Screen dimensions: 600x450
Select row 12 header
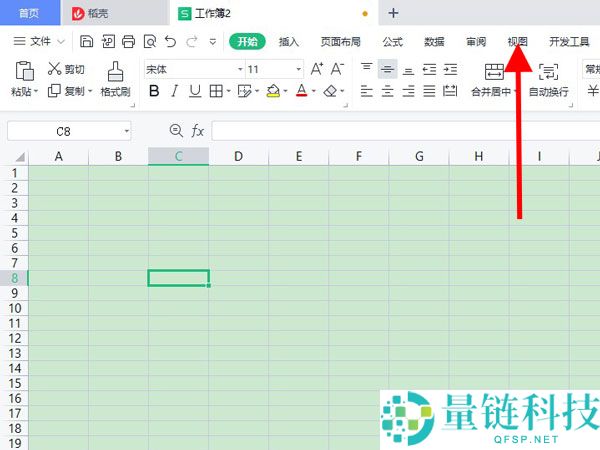tap(14, 338)
